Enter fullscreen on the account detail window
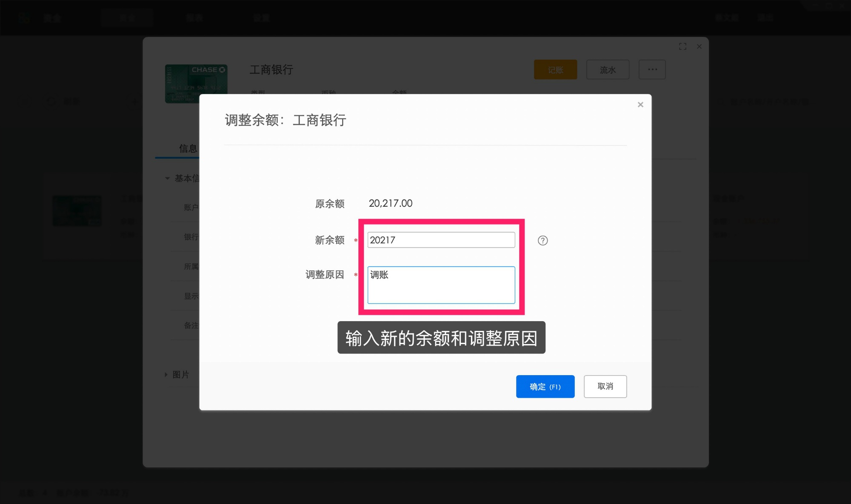Screen dimensions: 851x504 683,47
